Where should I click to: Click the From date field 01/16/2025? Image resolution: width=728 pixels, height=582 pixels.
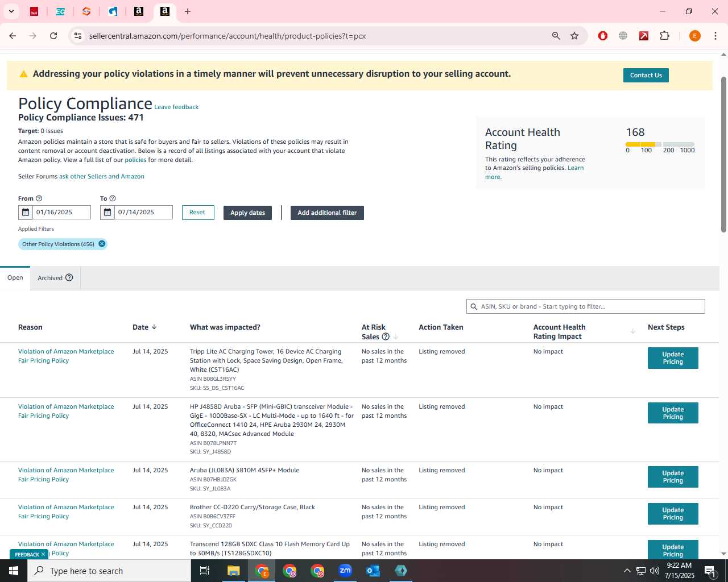point(61,213)
